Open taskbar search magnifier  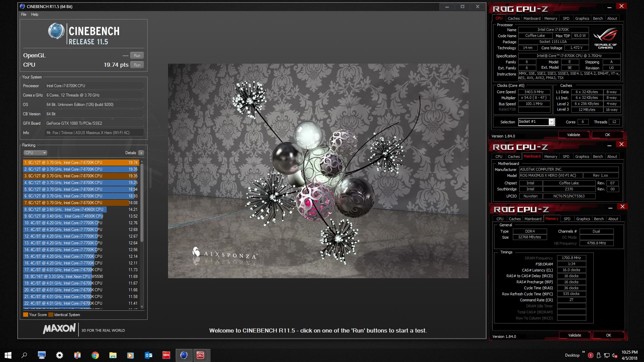click(24, 355)
